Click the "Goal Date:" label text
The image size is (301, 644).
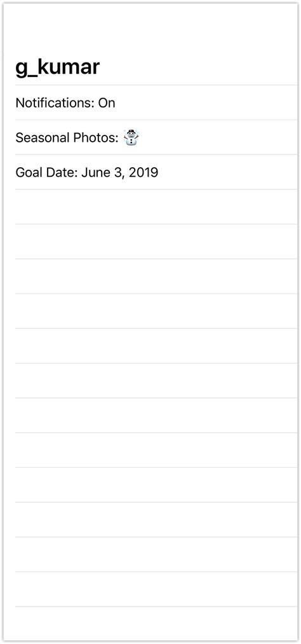pyautogui.click(x=47, y=172)
